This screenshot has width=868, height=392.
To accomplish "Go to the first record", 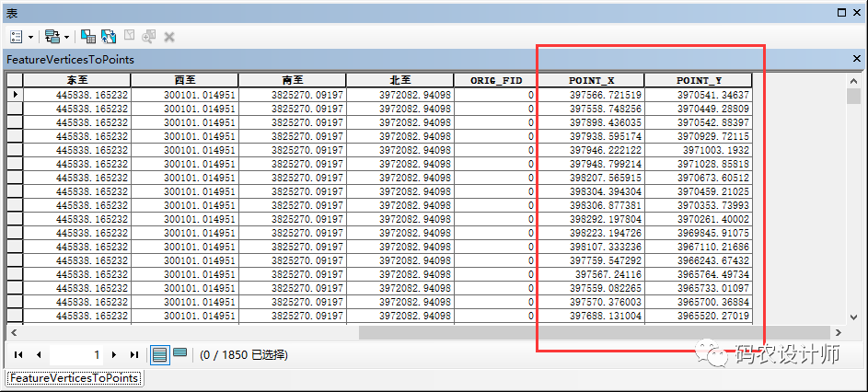I will 19,354.
